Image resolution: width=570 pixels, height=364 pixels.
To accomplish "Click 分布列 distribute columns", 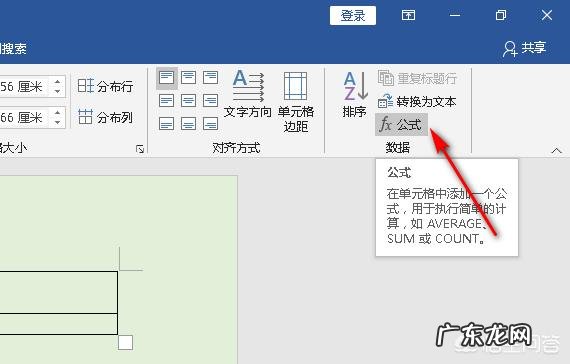I will 105,117.
